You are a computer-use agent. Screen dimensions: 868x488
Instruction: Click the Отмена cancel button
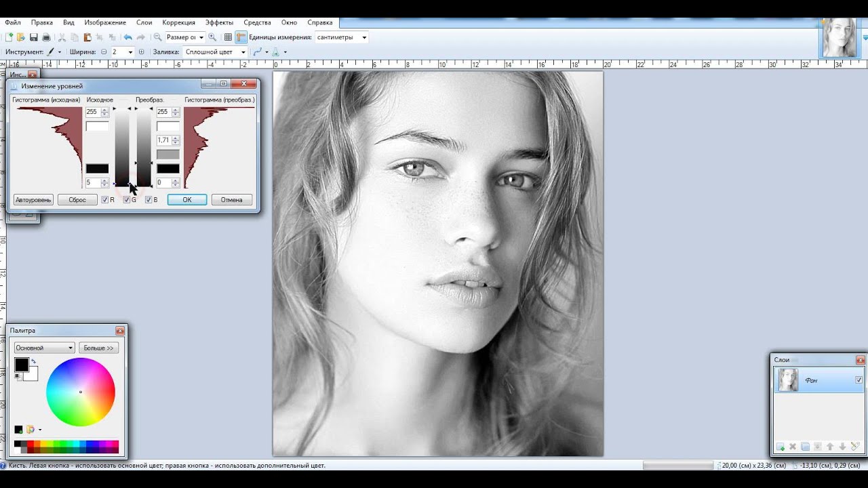point(231,200)
